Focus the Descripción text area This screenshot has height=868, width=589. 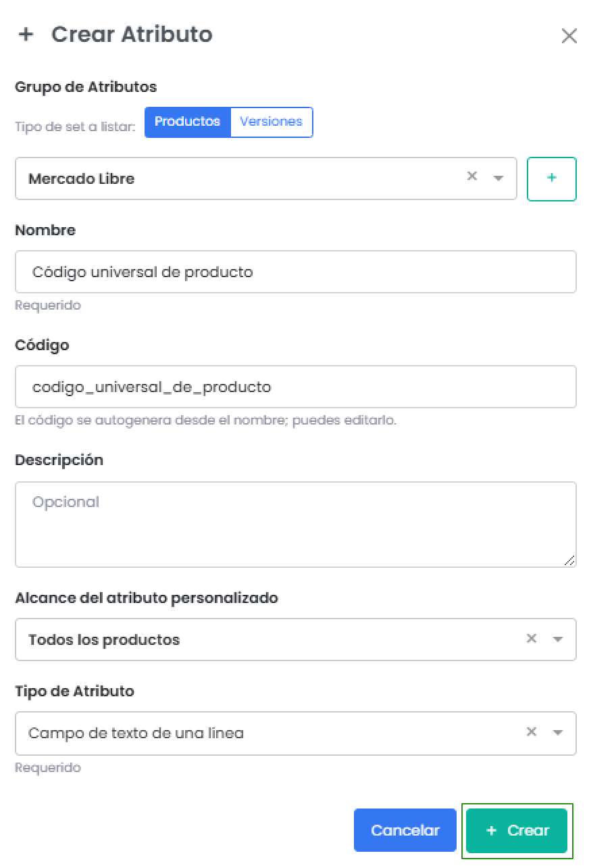(x=295, y=524)
